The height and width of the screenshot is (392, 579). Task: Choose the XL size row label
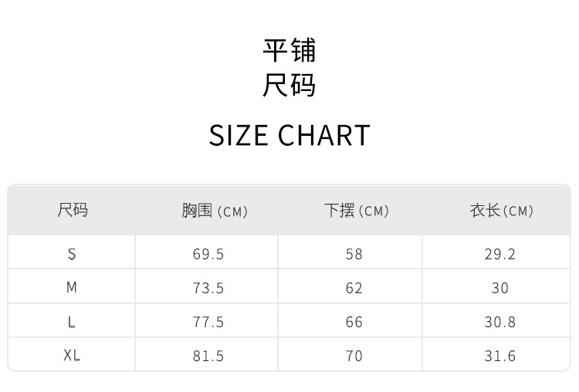[x=73, y=356]
